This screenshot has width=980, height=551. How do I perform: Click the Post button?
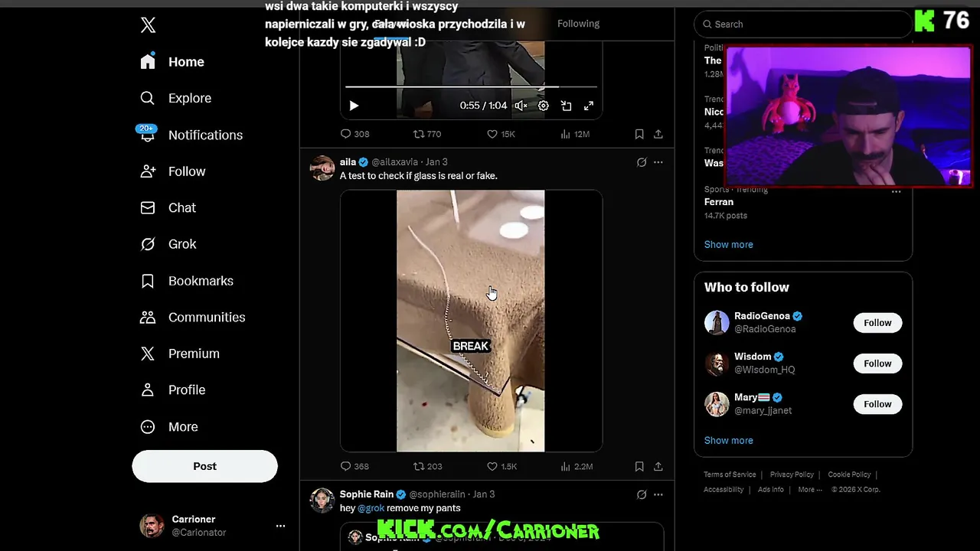(204, 466)
